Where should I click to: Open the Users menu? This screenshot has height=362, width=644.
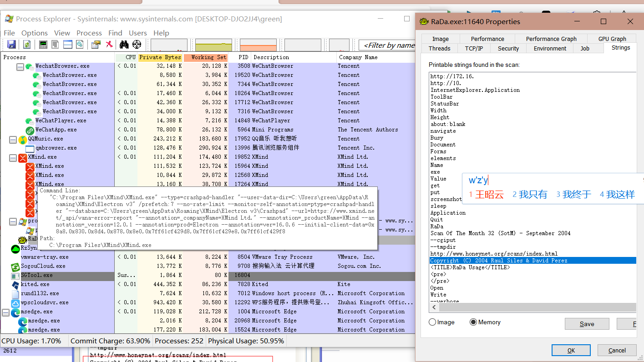point(137,33)
